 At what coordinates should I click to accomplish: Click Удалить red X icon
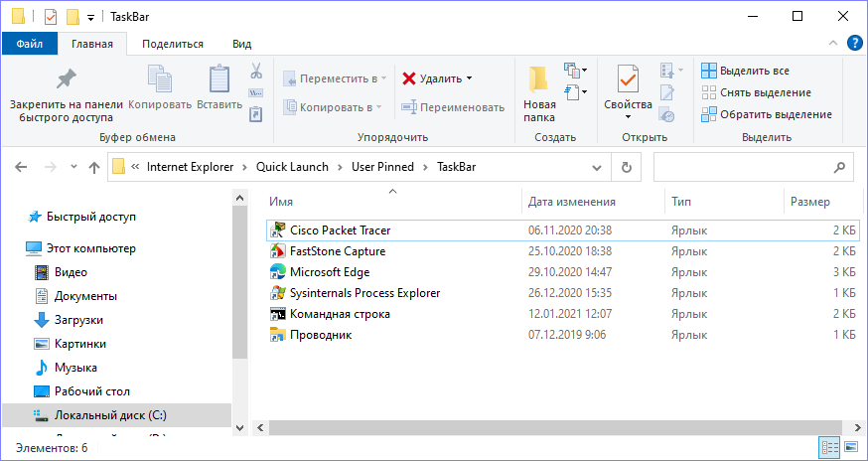(x=409, y=78)
